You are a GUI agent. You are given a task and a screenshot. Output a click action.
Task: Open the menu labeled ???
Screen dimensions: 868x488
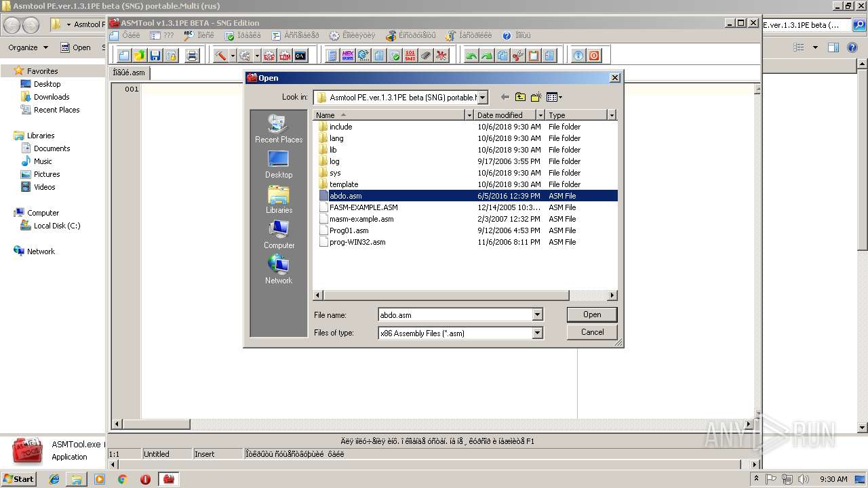coord(161,35)
